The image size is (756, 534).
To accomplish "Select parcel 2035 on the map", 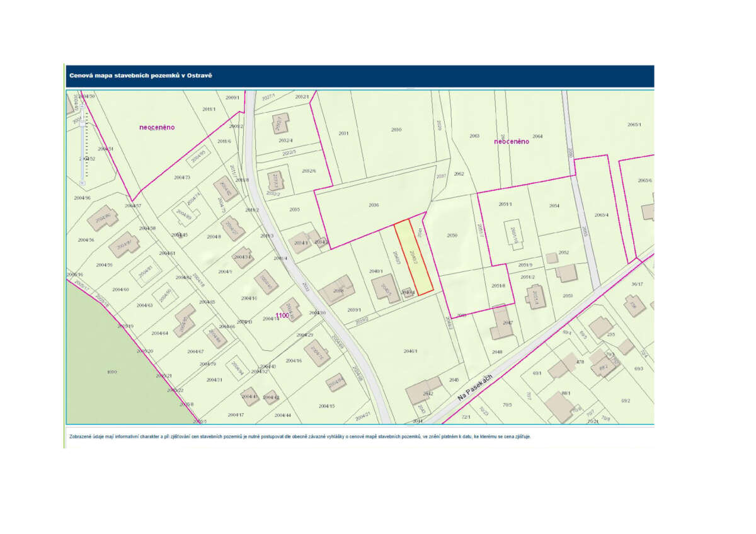I will tap(294, 210).
